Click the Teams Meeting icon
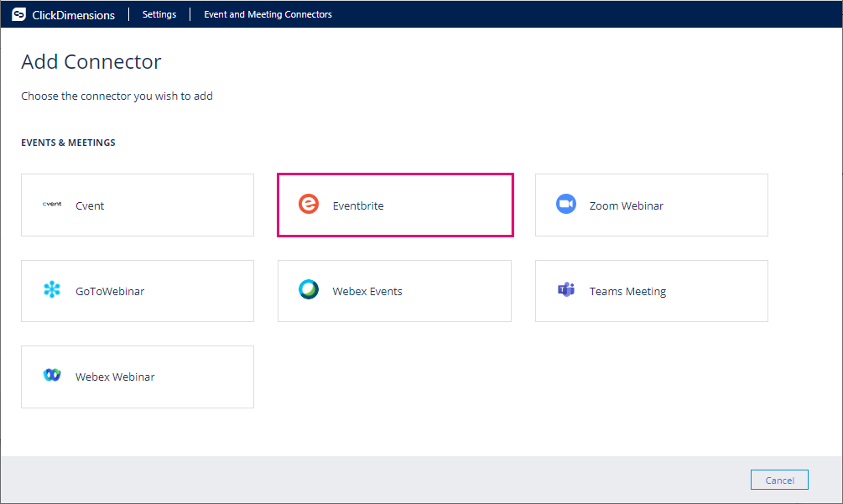Image resolution: width=843 pixels, height=504 pixels. click(565, 289)
